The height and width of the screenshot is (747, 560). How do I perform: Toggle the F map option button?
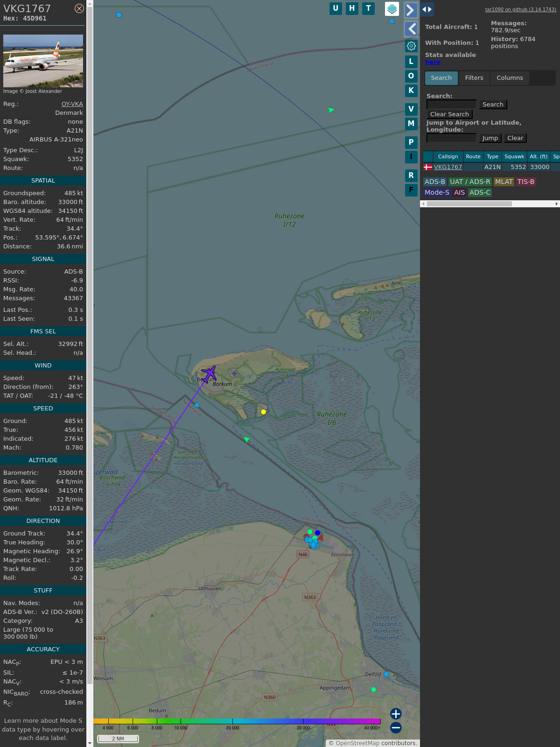[x=411, y=190]
